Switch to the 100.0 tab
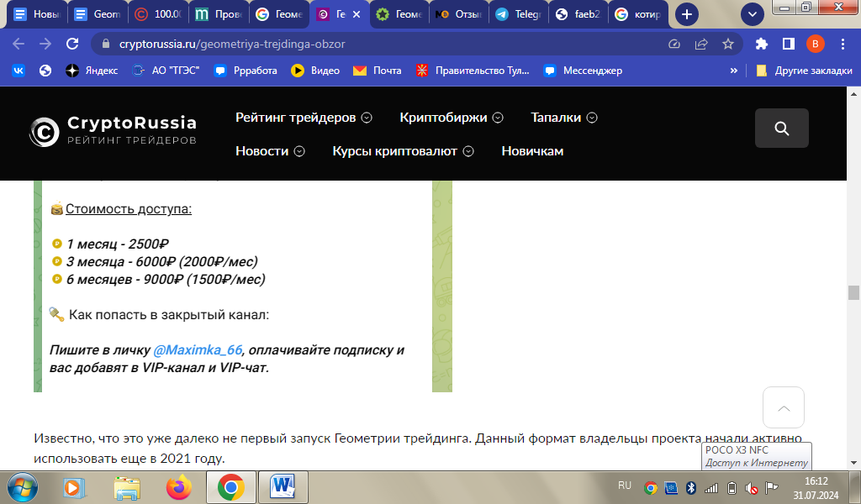The height and width of the screenshot is (504, 861). 158,14
